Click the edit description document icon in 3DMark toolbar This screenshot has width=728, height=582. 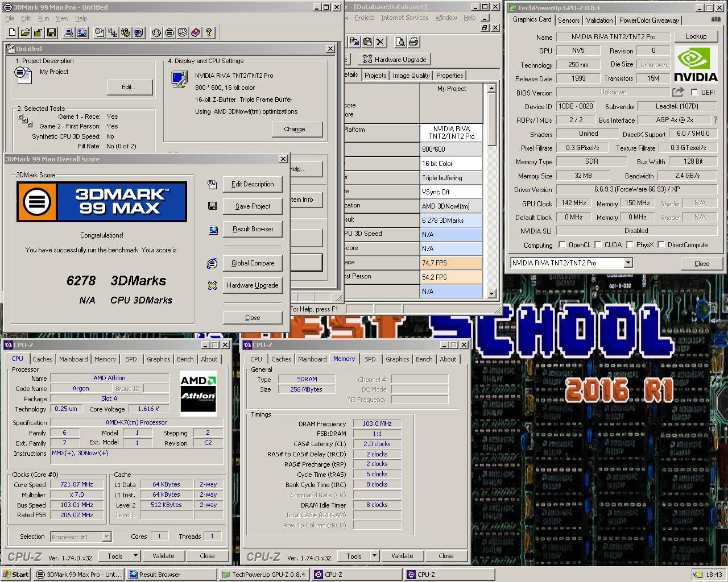click(100, 32)
